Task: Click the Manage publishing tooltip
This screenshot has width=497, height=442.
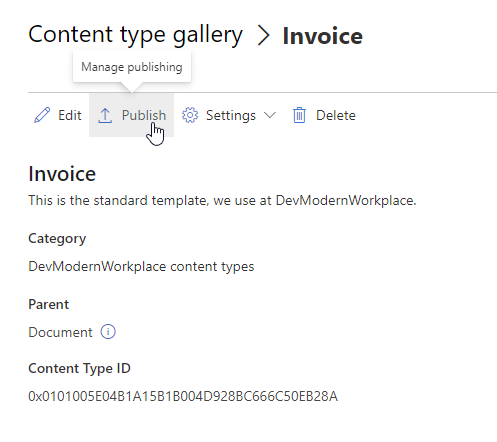Action: [x=132, y=67]
